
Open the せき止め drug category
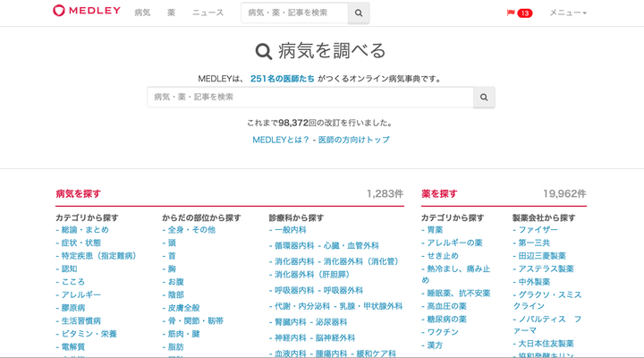point(443,256)
